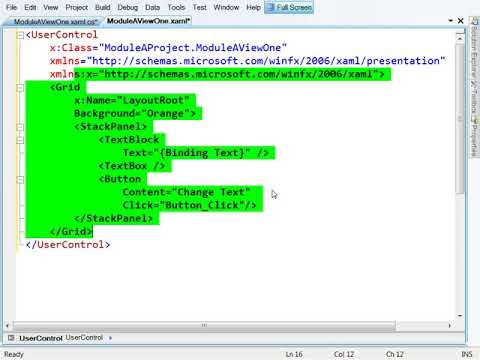Click the <Grid opening tag
Image resolution: width=480 pixels, height=360 pixels.
[x=65, y=87]
